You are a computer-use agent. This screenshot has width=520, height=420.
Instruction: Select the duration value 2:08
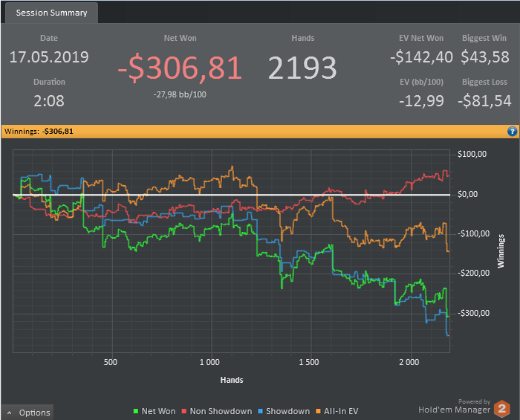[x=49, y=101]
